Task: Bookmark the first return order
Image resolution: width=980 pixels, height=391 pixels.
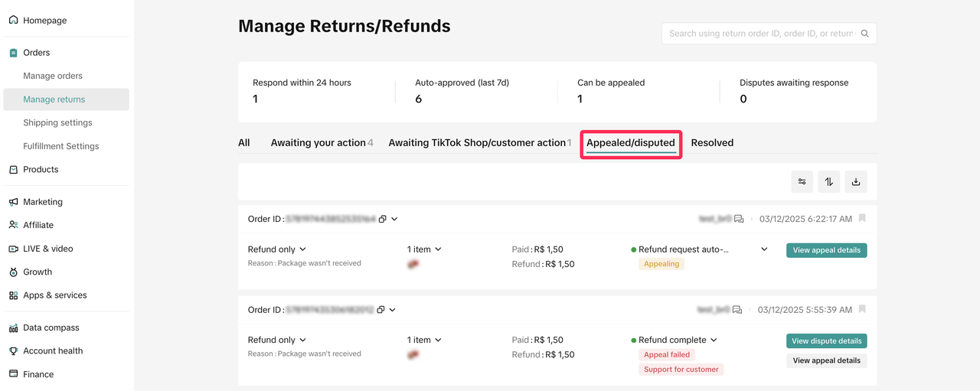Action: [x=862, y=219]
